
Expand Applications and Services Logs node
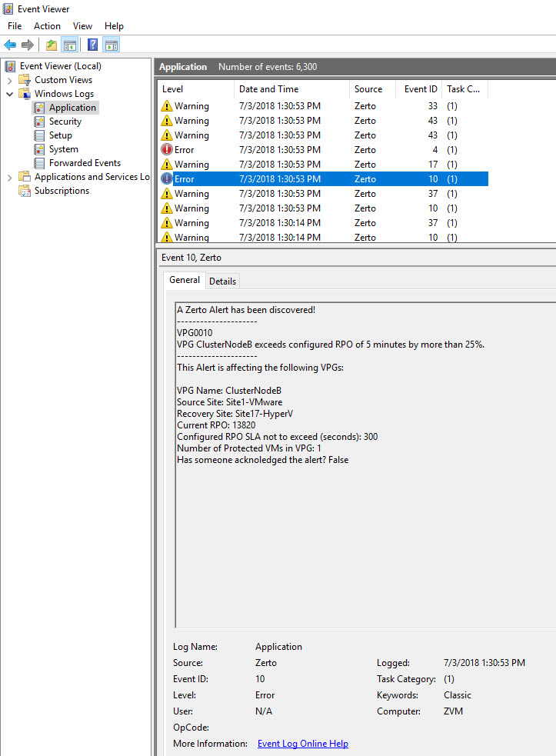10,178
